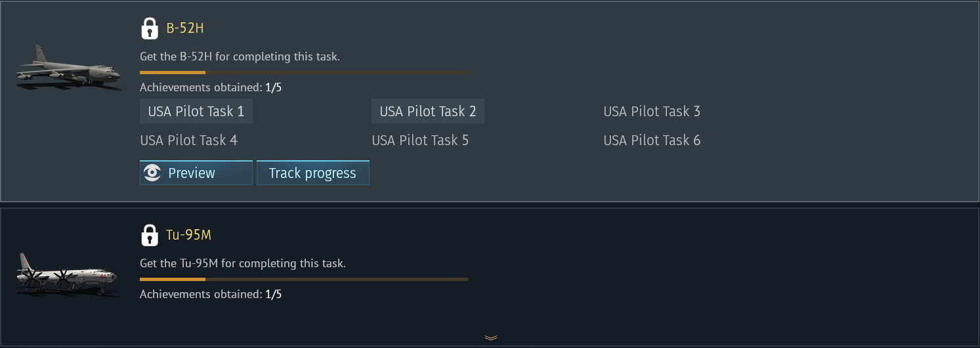Screen dimensions: 980x348
Task: Select USA Pilot Task 4
Action: coord(189,141)
